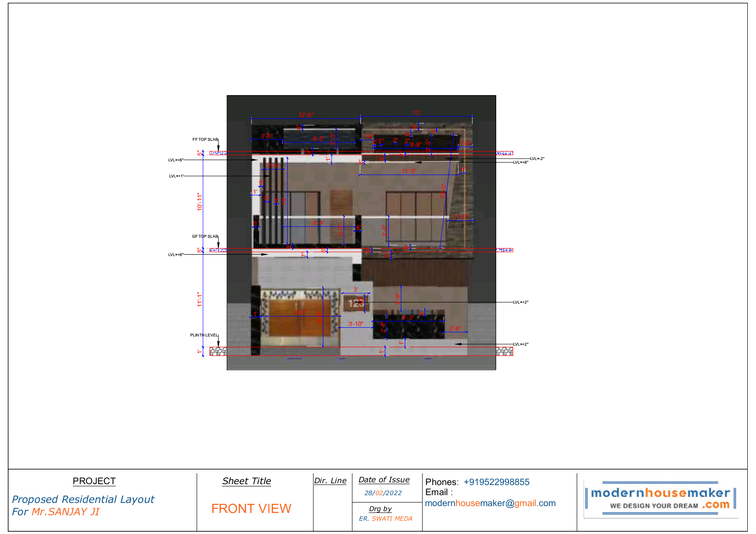The width and height of the screenshot is (756, 534).
Task: Select the 12'-9" top dimension
Action: tap(306, 115)
